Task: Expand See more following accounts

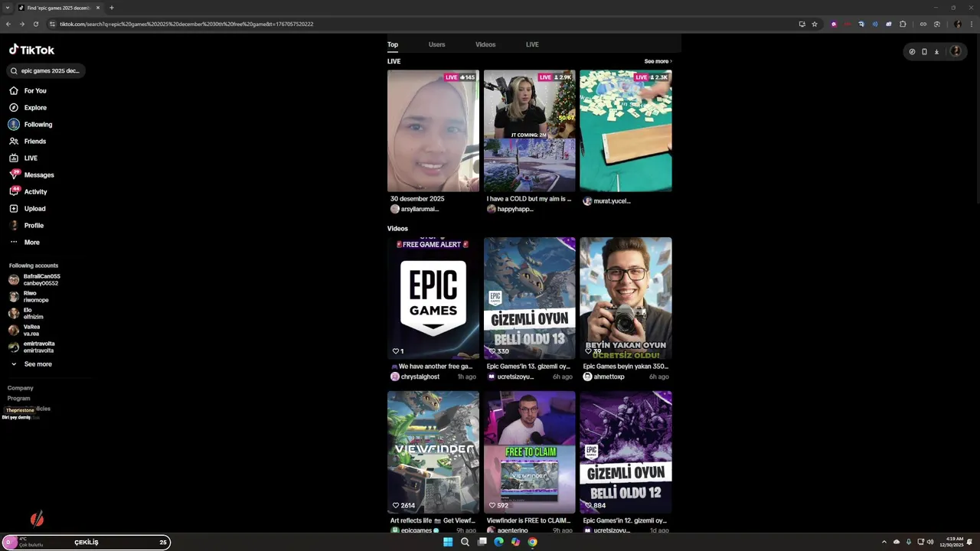Action: (31, 364)
